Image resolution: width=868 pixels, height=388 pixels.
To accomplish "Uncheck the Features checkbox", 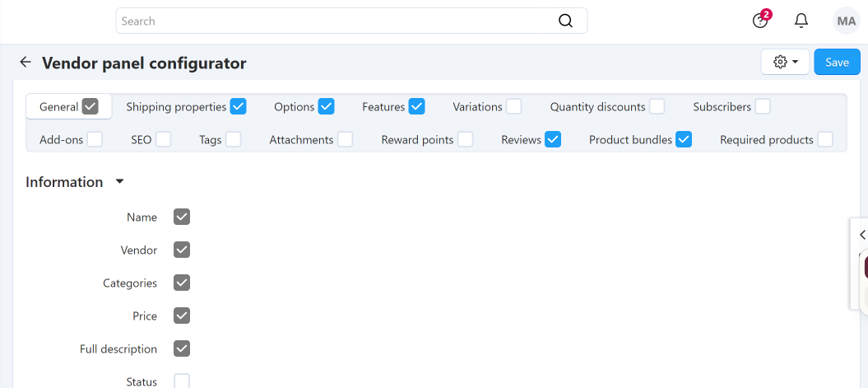I will click(x=416, y=106).
